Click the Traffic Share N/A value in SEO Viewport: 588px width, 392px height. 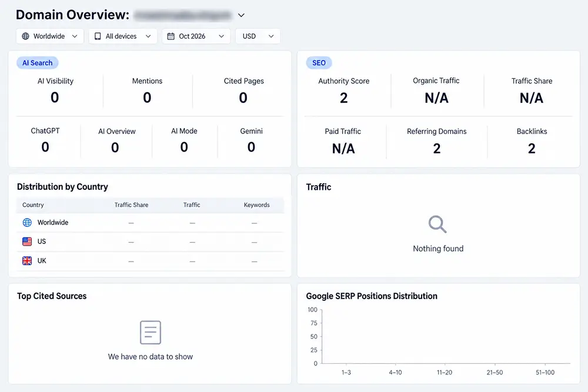pos(532,98)
